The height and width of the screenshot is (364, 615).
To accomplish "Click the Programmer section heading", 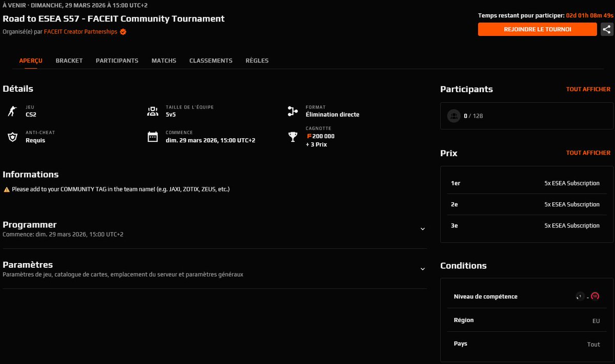I will click(30, 225).
